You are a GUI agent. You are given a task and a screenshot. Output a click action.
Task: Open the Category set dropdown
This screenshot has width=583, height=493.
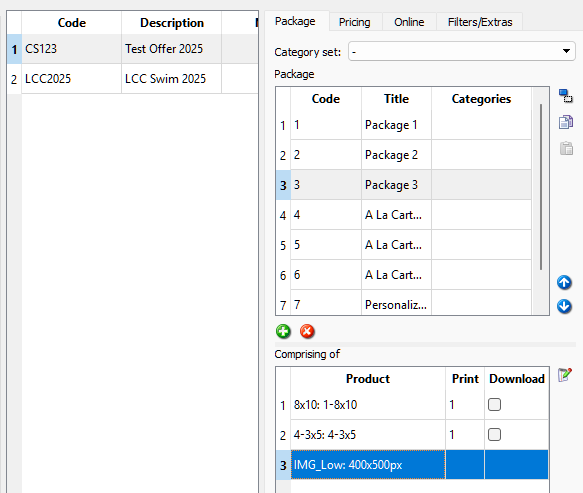(462, 51)
